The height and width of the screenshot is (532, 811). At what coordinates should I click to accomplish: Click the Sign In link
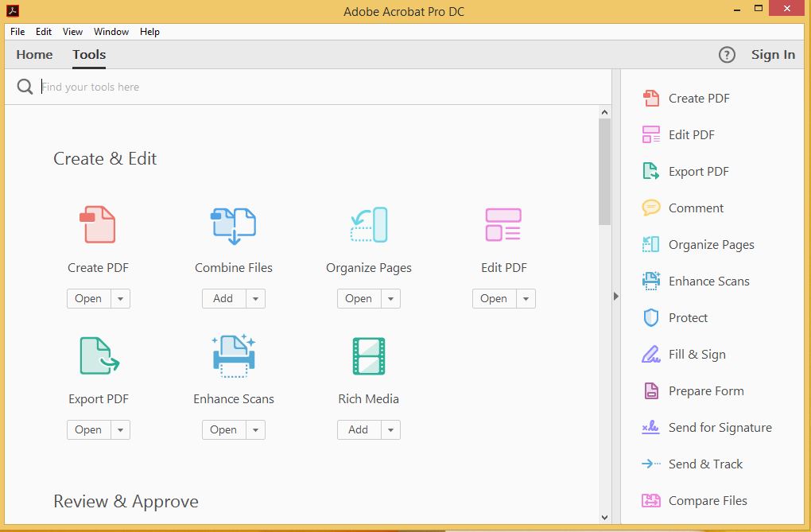772,54
